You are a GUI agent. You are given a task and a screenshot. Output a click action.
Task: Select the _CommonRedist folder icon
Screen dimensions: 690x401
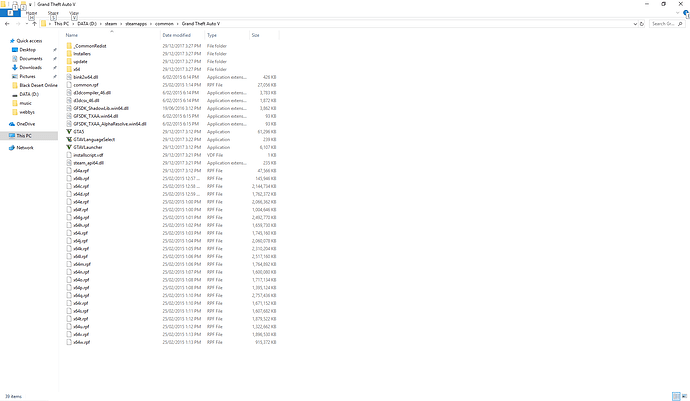point(69,46)
